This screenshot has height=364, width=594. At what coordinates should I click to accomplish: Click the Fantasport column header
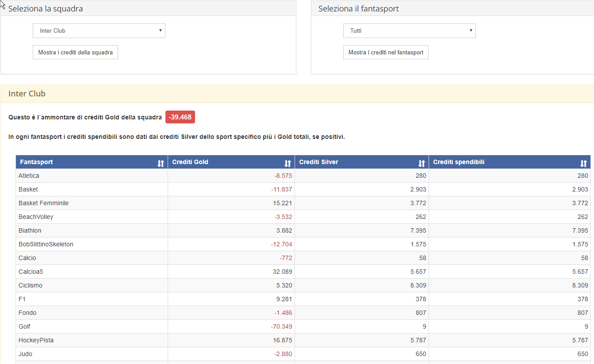[92, 162]
